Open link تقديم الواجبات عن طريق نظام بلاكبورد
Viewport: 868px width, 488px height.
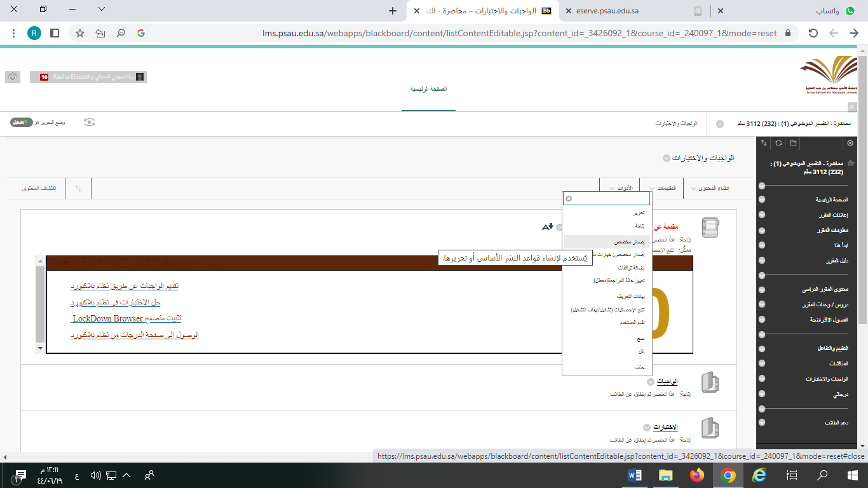(125, 286)
